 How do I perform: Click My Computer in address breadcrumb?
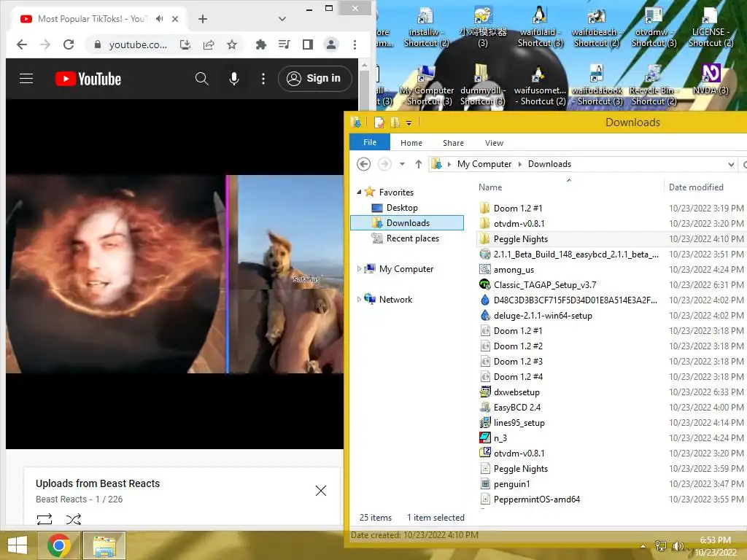point(484,164)
